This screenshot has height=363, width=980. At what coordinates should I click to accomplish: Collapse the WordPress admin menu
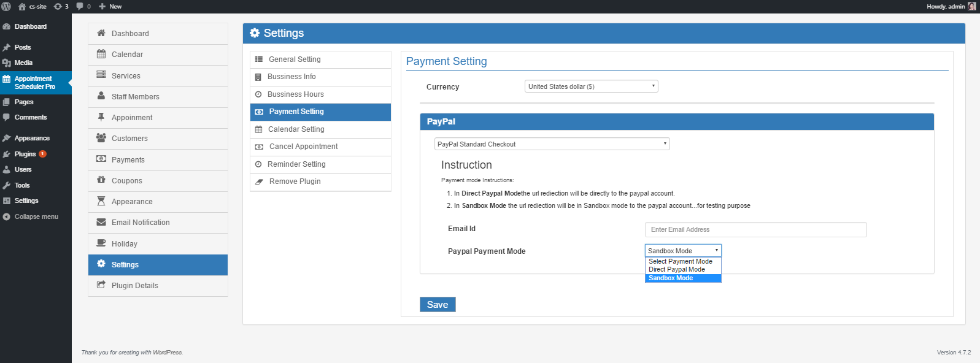(x=36, y=216)
